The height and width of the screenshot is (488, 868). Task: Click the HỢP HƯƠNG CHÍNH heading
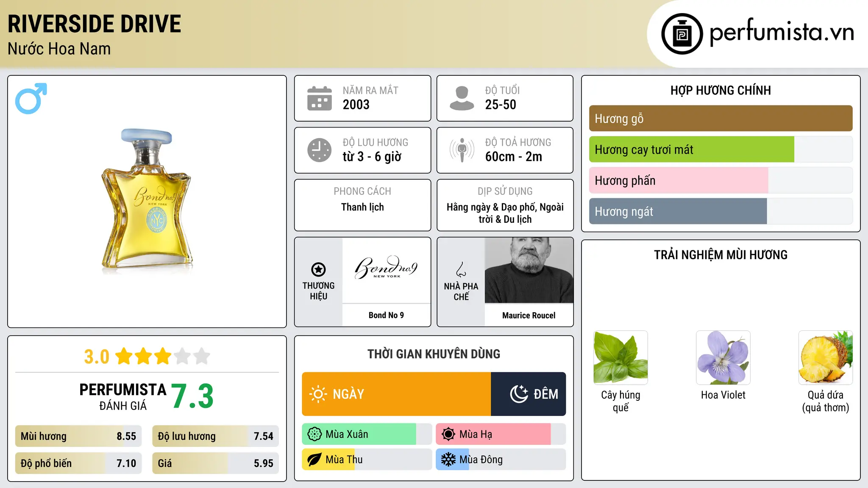[721, 90]
